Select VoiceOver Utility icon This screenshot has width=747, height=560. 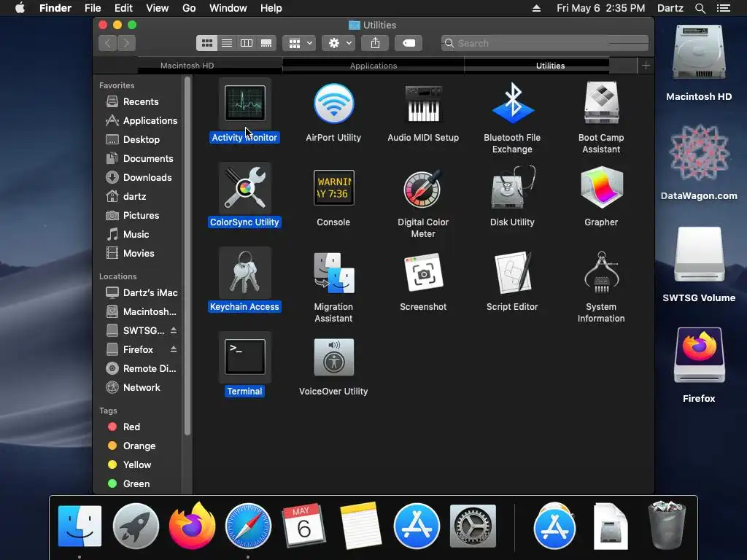pos(333,357)
